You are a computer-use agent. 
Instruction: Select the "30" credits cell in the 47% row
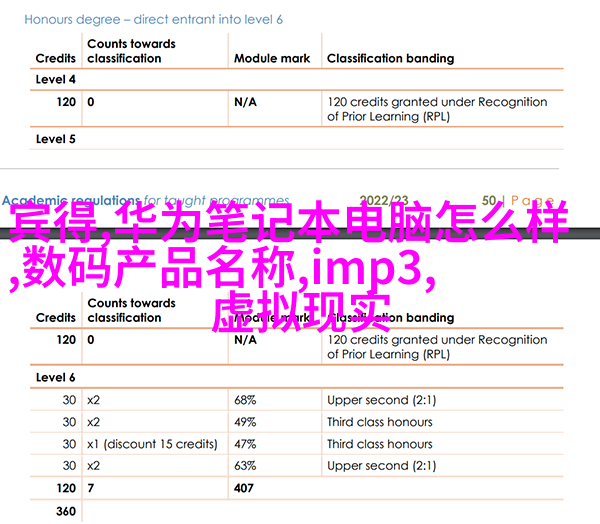click(69, 444)
